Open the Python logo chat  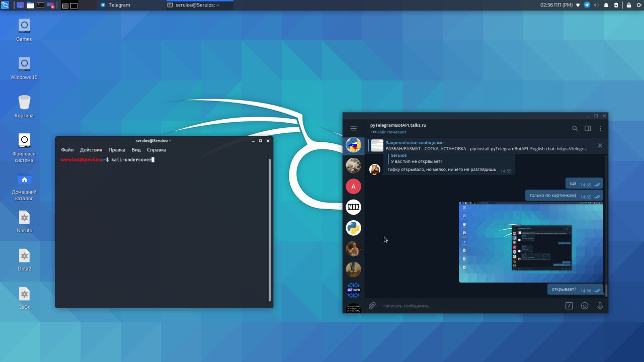point(353,228)
